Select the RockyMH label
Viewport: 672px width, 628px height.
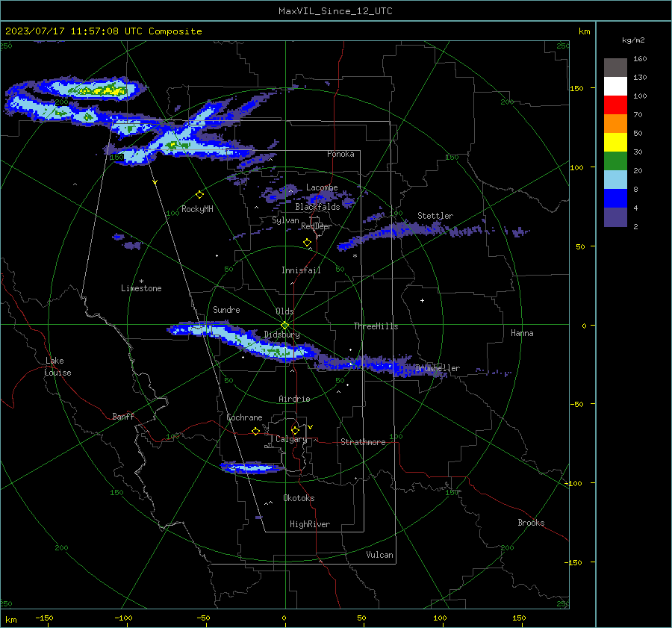coord(197,209)
